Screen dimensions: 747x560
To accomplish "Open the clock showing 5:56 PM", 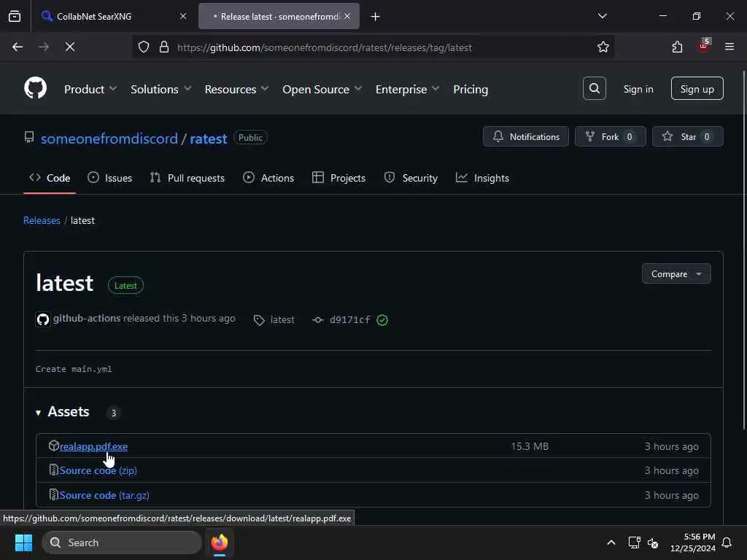I will (693, 542).
